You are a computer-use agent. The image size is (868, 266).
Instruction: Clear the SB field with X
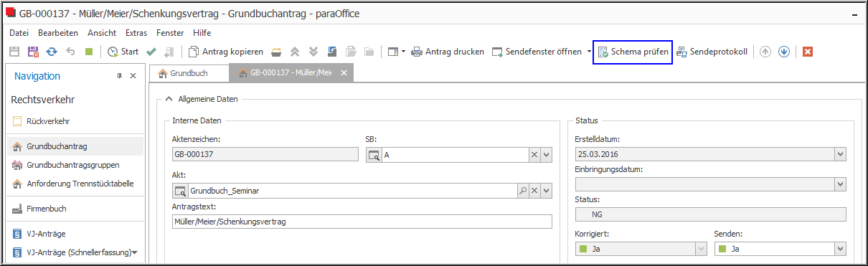coord(534,154)
